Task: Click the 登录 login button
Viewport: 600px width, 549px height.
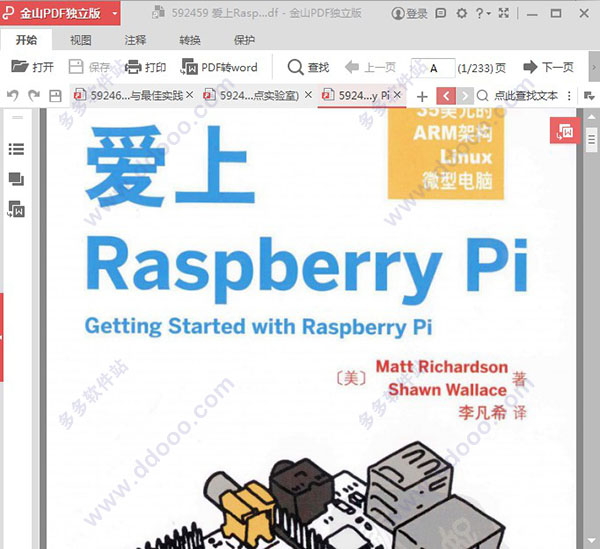Action: (x=409, y=14)
